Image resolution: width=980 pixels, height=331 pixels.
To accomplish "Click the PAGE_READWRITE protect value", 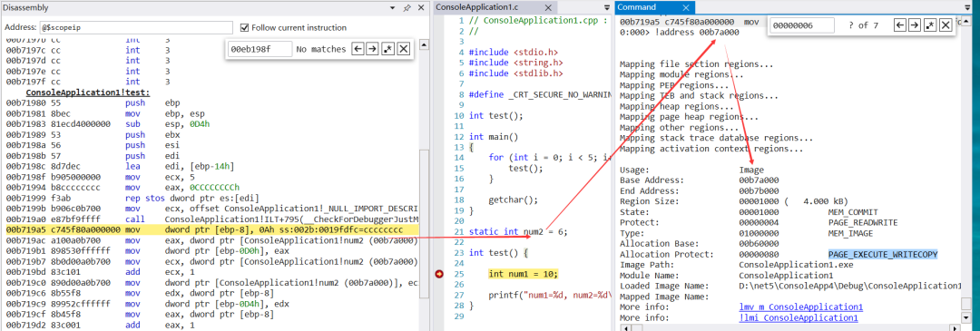I will 863,223.
